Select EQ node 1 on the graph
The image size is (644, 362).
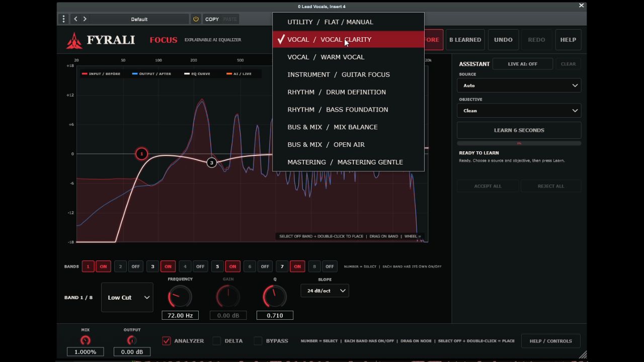[x=141, y=154]
